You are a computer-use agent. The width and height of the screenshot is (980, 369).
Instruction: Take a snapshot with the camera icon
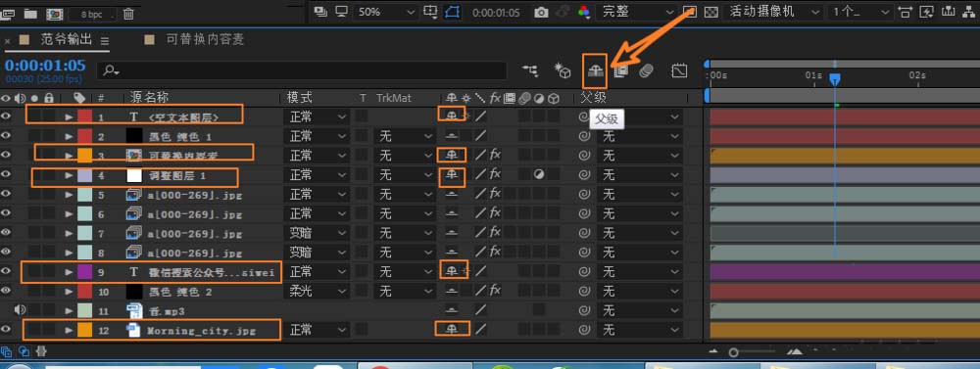[x=541, y=12]
